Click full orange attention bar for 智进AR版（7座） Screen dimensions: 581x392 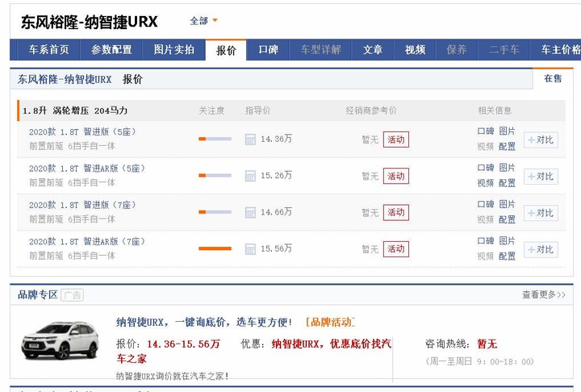point(215,248)
